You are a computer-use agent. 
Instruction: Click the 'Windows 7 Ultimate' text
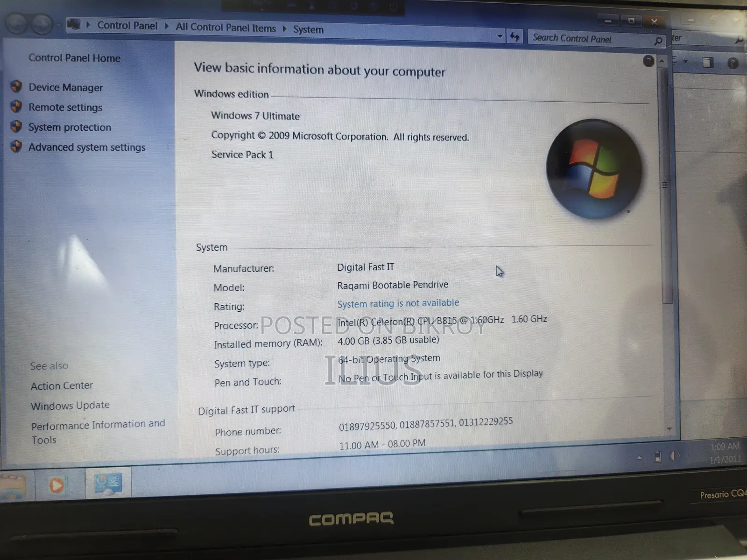tap(255, 116)
